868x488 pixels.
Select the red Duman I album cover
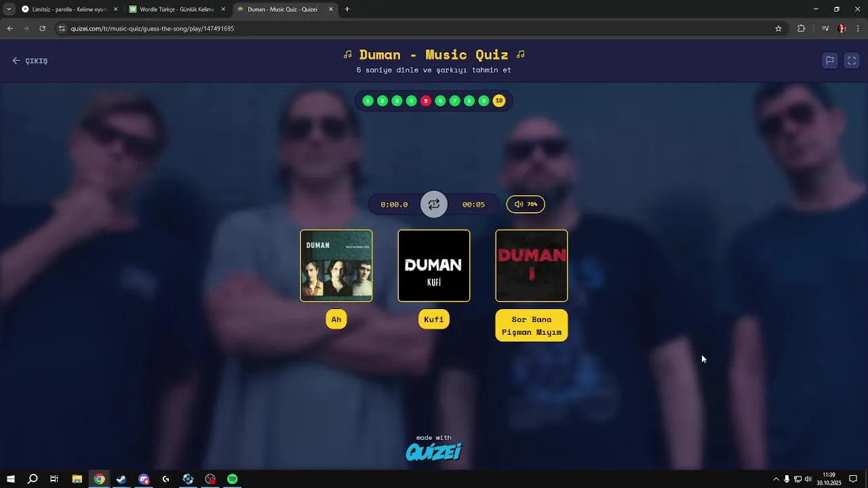[x=532, y=266]
